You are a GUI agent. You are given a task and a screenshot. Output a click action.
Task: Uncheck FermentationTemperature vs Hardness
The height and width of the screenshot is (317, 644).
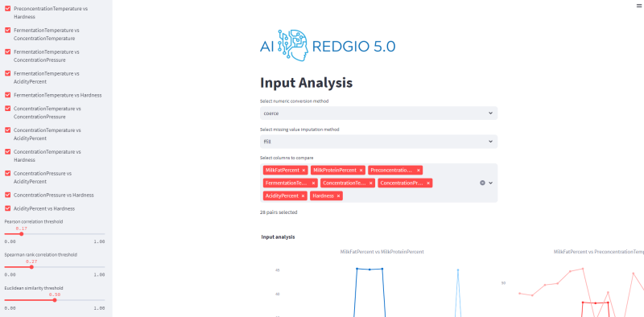point(7,95)
